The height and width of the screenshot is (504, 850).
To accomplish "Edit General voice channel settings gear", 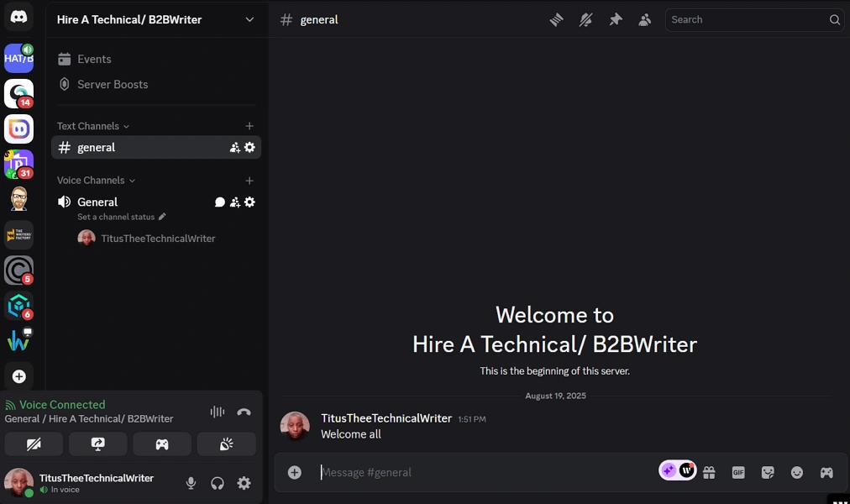I will pyautogui.click(x=249, y=202).
